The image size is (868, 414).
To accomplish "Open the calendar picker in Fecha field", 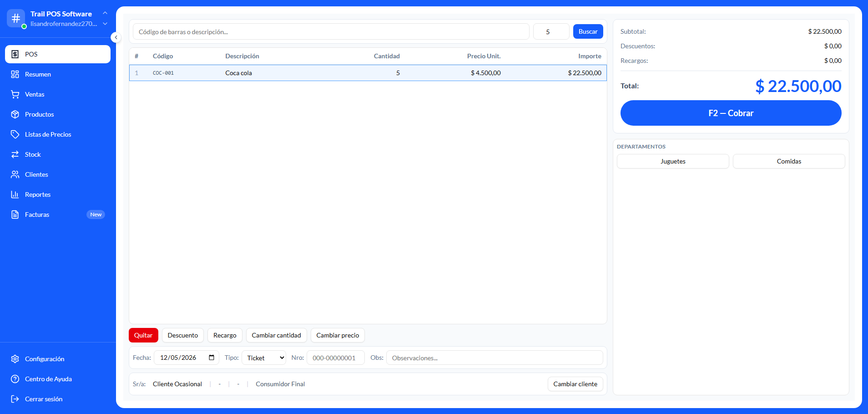I will [x=212, y=358].
